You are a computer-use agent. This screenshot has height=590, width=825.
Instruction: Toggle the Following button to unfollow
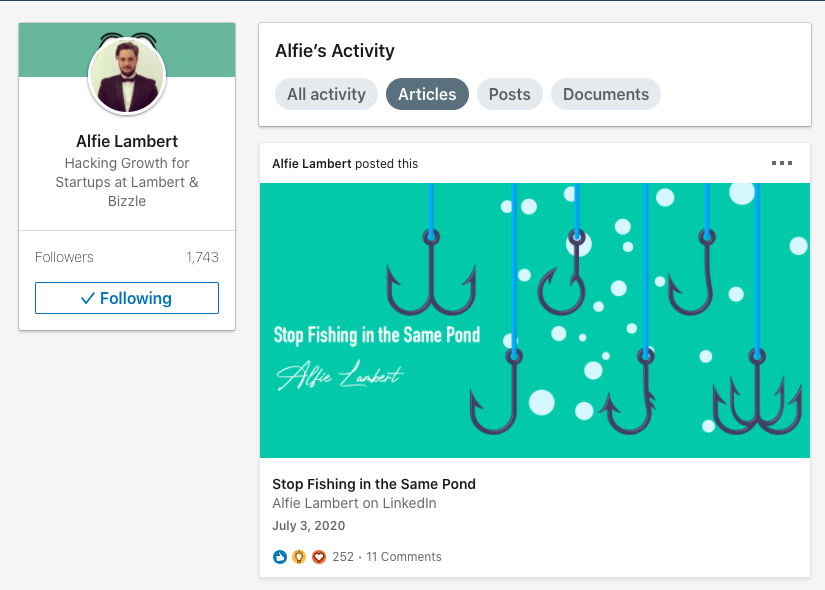(127, 298)
